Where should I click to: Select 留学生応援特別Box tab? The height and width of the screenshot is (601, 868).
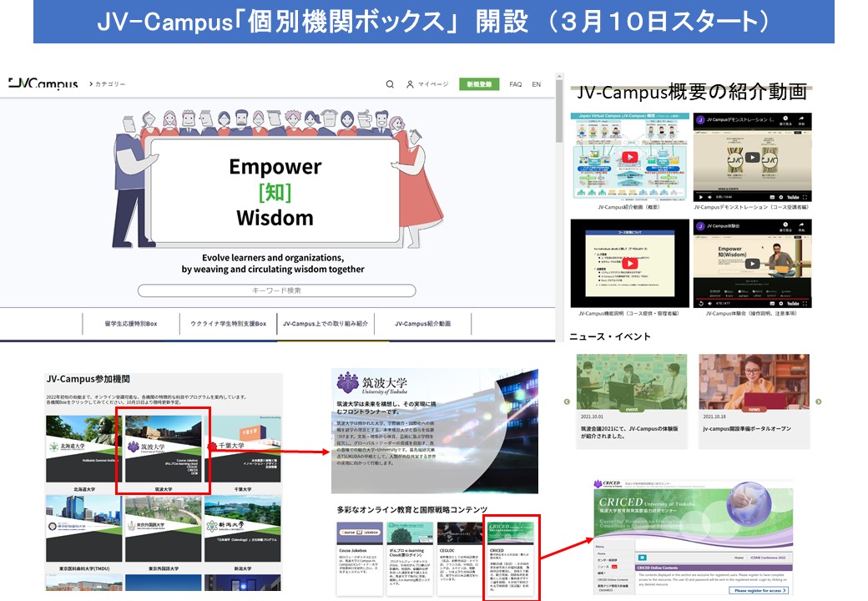click(x=131, y=324)
